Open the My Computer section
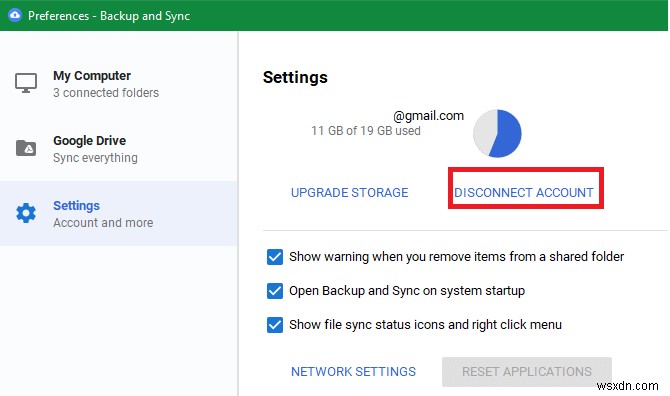The image size is (670, 396). pyautogui.click(x=119, y=84)
